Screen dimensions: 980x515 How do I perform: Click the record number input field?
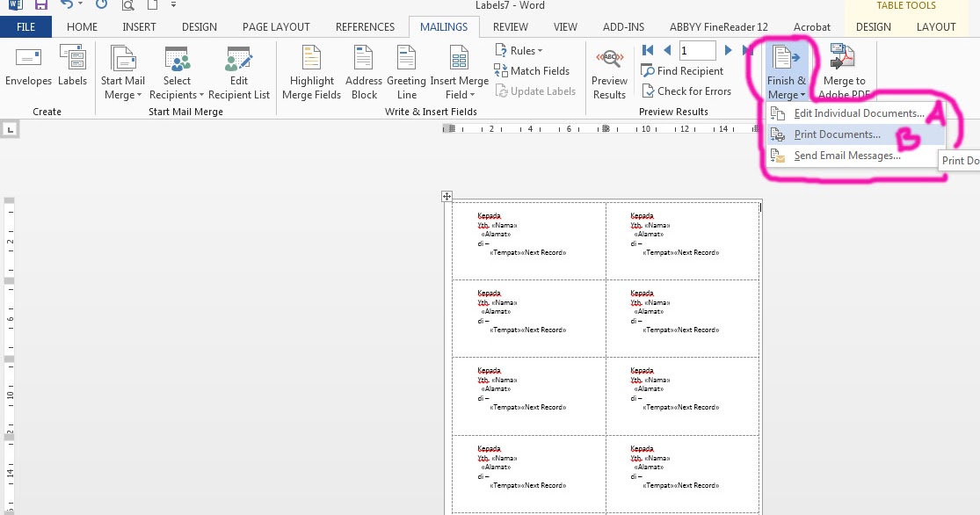[698, 50]
